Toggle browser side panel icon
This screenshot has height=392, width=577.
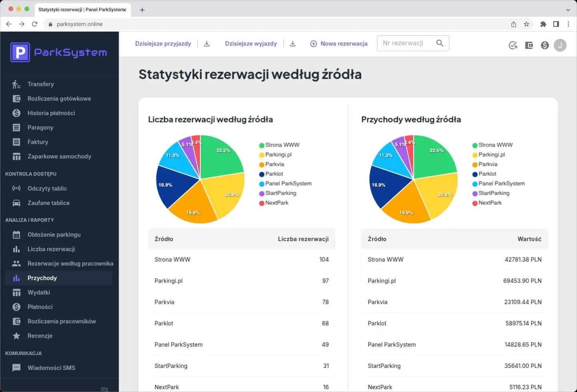[556, 24]
